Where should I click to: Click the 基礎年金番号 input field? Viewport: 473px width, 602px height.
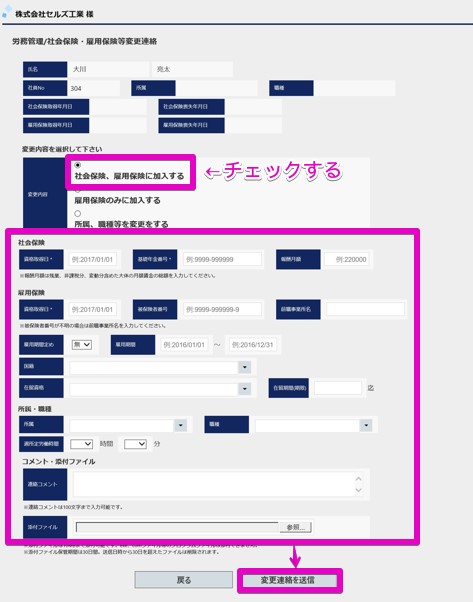pos(222,260)
